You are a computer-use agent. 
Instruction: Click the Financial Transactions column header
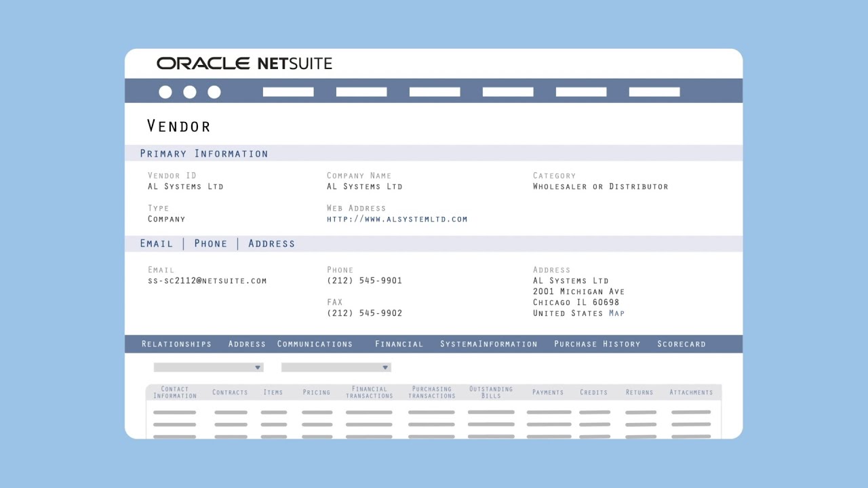pyautogui.click(x=369, y=392)
